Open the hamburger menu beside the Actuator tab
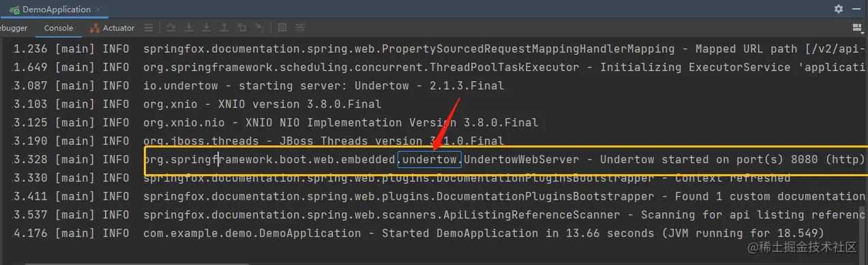 tap(148, 28)
